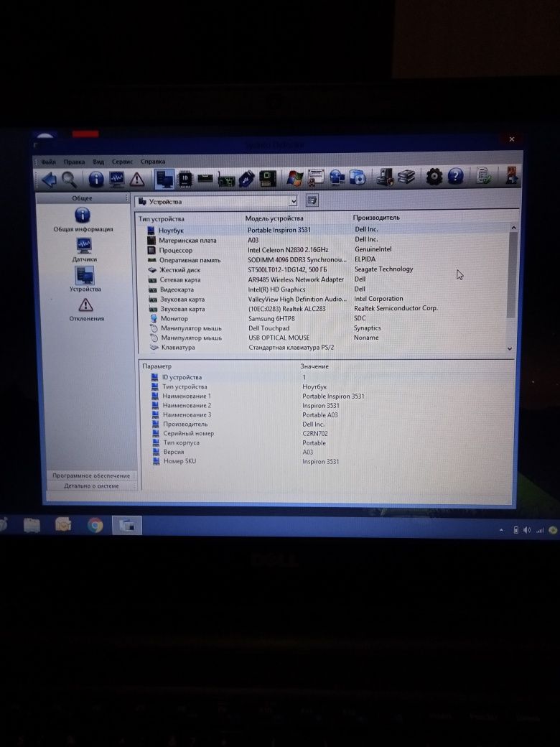
Task: Select Общая информация in the sidebar
Action: [83, 220]
